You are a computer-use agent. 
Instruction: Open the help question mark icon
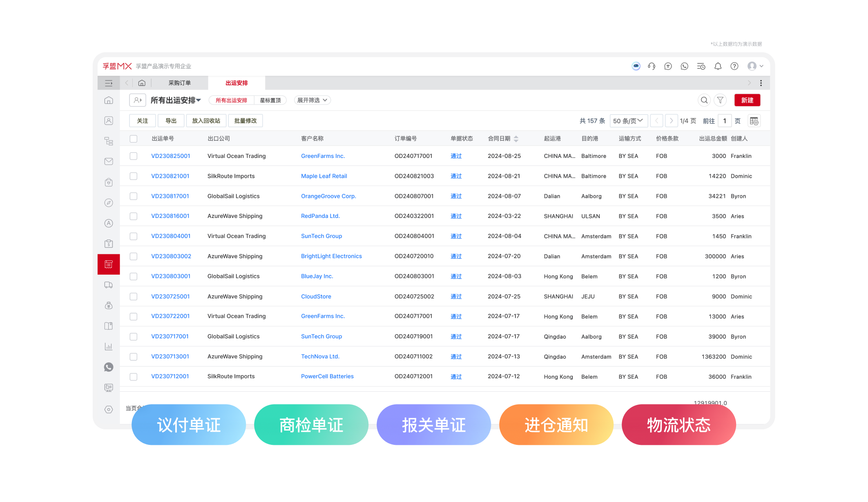(x=734, y=66)
